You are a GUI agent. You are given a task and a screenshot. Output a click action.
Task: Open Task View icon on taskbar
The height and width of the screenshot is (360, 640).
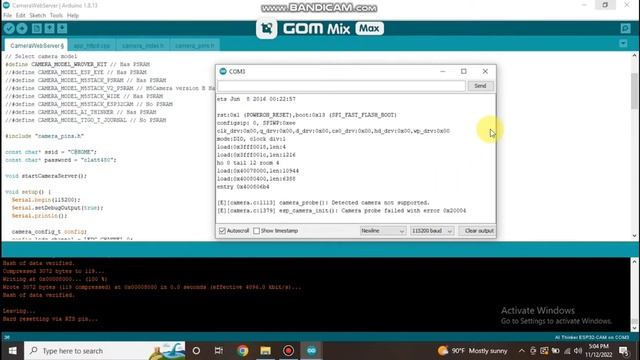pos(219,351)
